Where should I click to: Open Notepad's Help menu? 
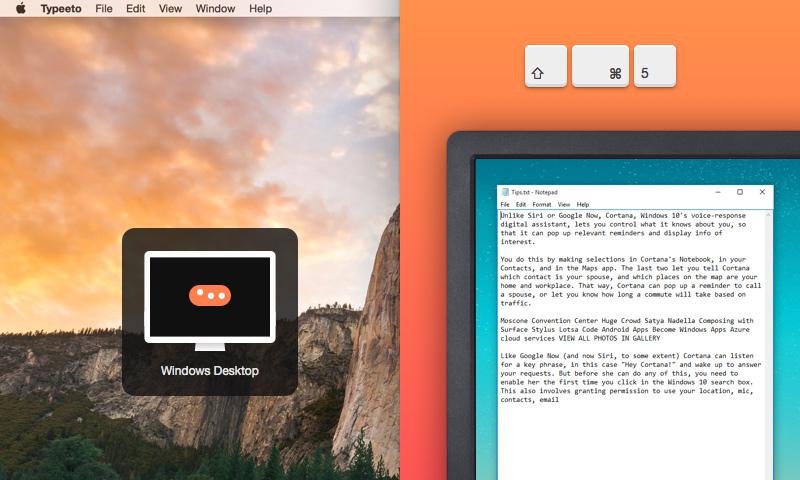click(x=583, y=205)
